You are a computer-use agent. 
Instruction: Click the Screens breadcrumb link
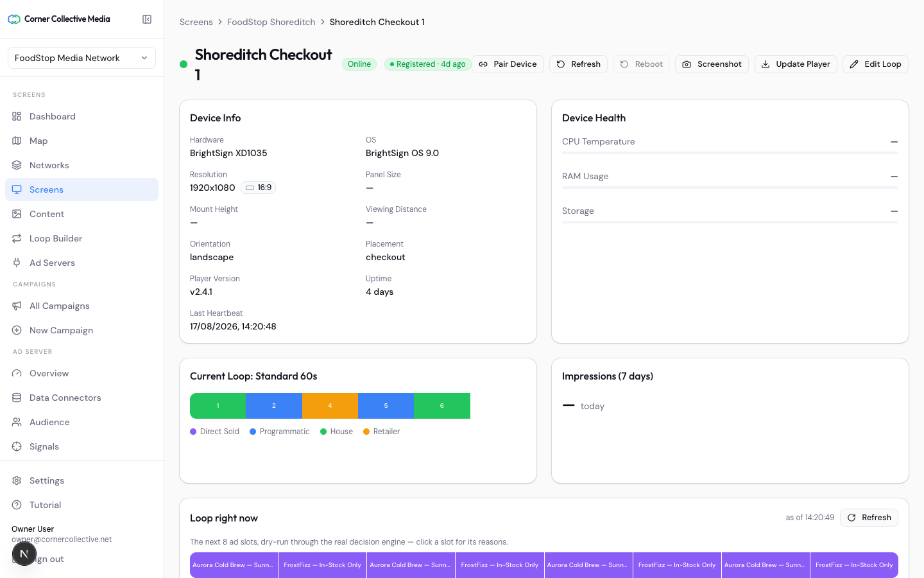click(x=196, y=22)
